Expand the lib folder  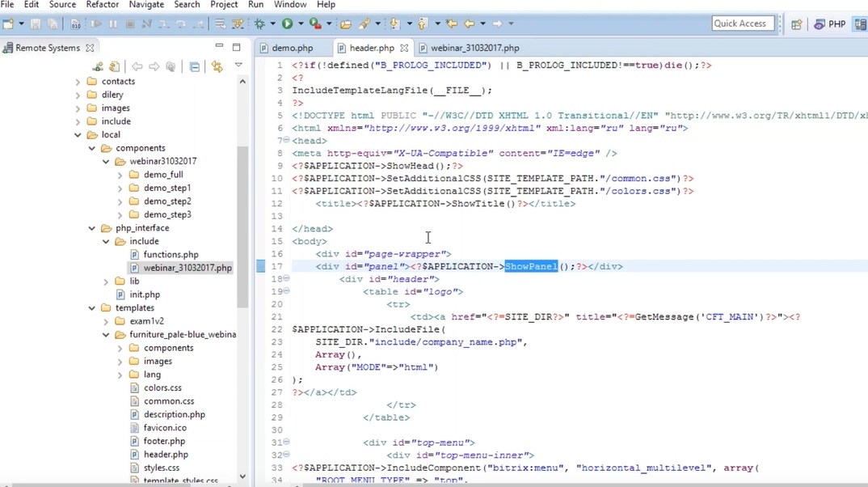(x=106, y=282)
